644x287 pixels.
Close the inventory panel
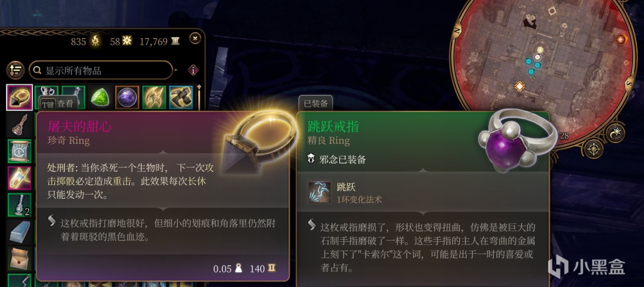click(x=195, y=38)
